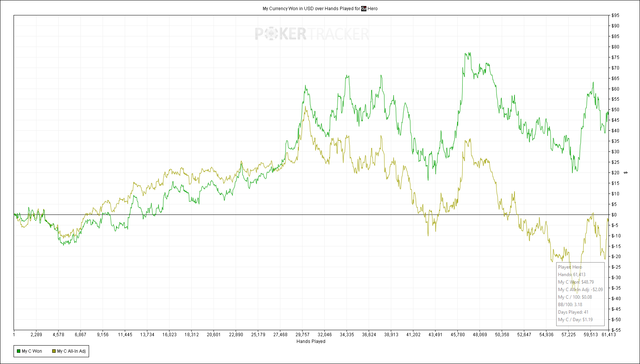Click 'Days Played: 41' in the tooltip
The height and width of the screenshot is (364, 640).
pos(573,312)
